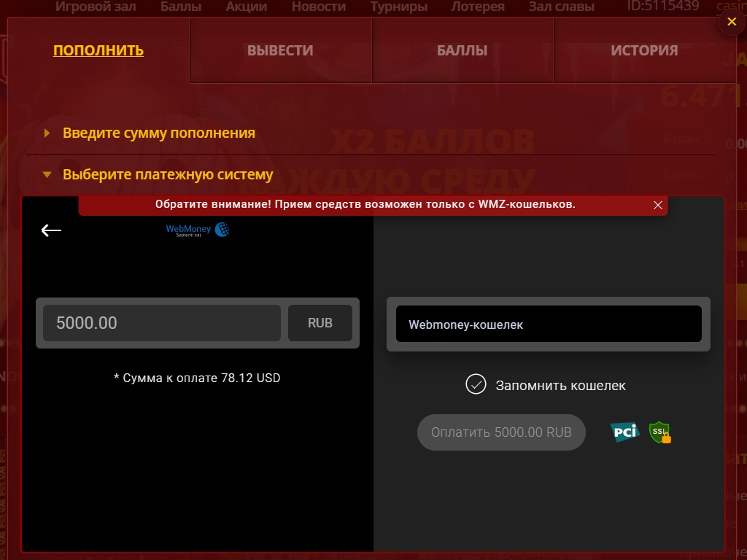Go to Лотерея in top navigation
747x560 pixels.
(x=477, y=7)
